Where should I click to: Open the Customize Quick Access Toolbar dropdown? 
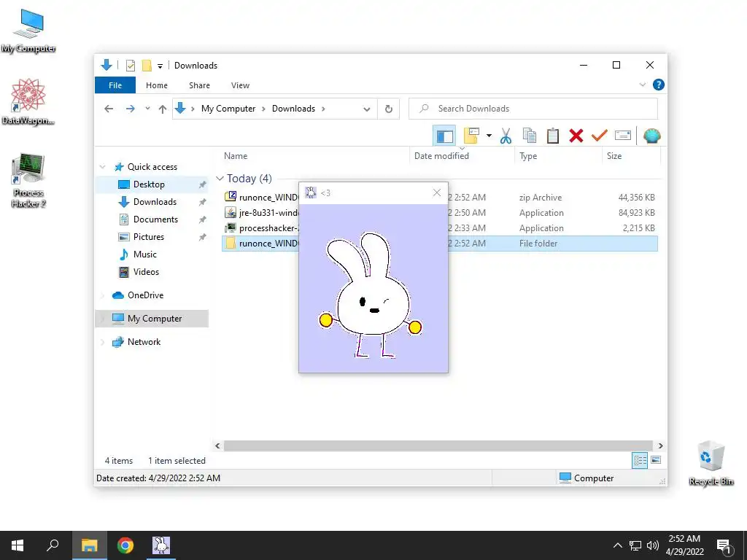tap(160, 66)
